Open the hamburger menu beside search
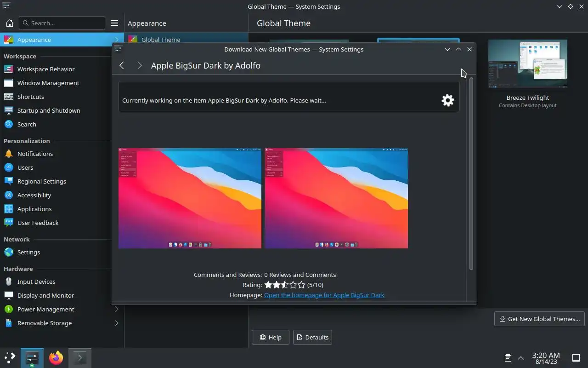The image size is (588, 368). [x=114, y=23]
